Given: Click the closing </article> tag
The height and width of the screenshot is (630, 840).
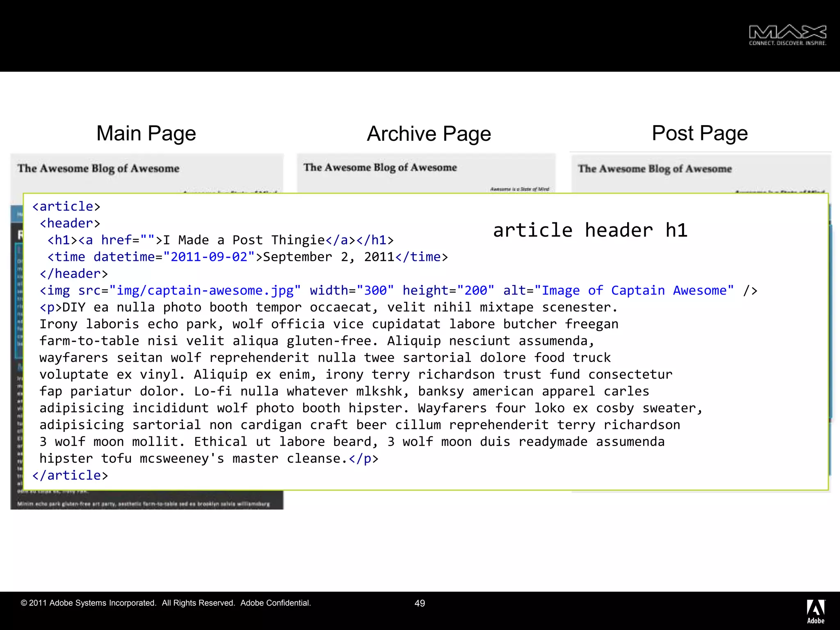Looking at the screenshot, I should 70,475.
